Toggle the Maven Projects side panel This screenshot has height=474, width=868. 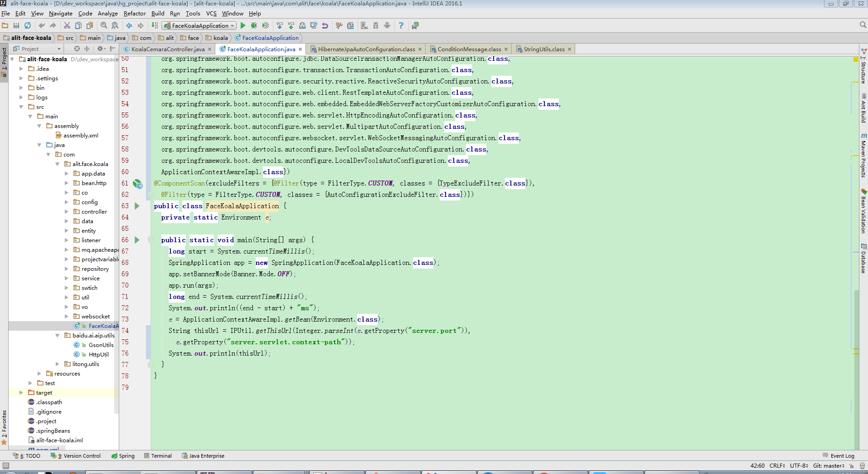(x=863, y=156)
